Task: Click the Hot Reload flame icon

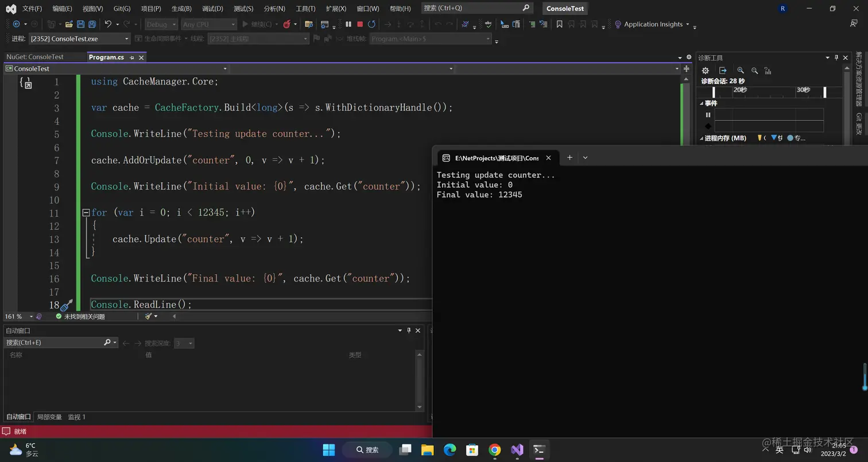Action: [x=286, y=24]
